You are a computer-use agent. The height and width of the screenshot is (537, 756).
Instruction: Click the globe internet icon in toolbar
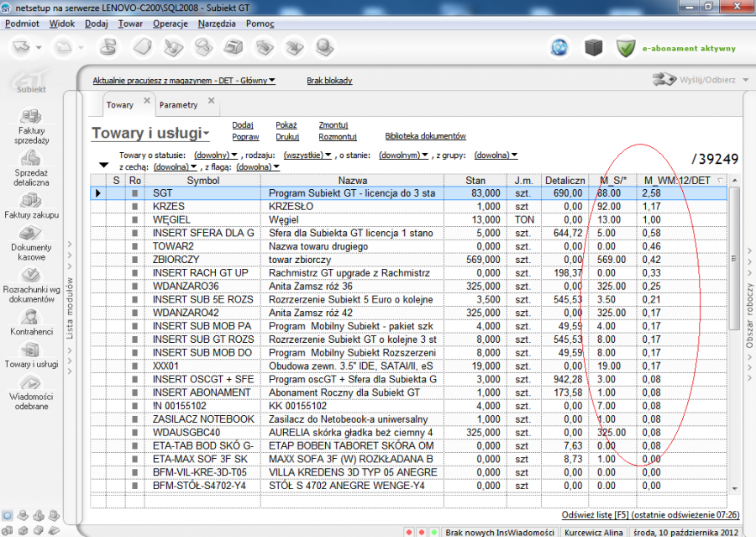[x=559, y=48]
